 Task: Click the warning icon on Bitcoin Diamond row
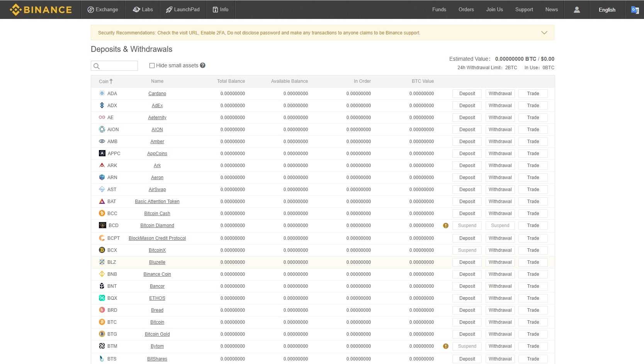(x=445, y=226)
